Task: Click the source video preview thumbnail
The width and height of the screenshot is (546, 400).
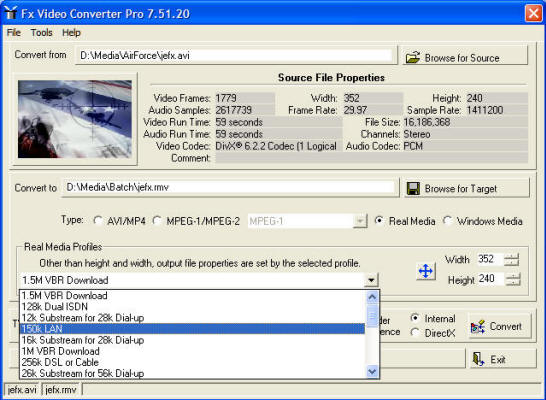Action: (x=75, y=119)
